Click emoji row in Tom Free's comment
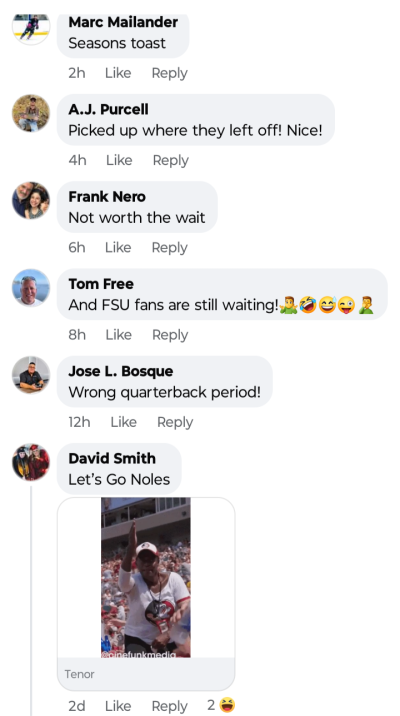 click(x=327, y=305)
